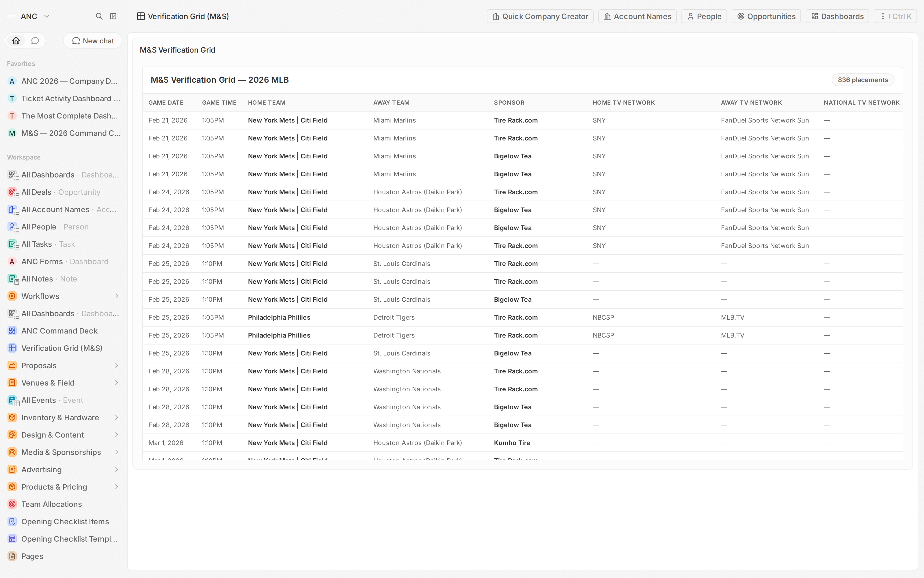Click the search magnifier icon in sidebar header
The width and height of the screenshot is (924, 578).
click(99, 16)
